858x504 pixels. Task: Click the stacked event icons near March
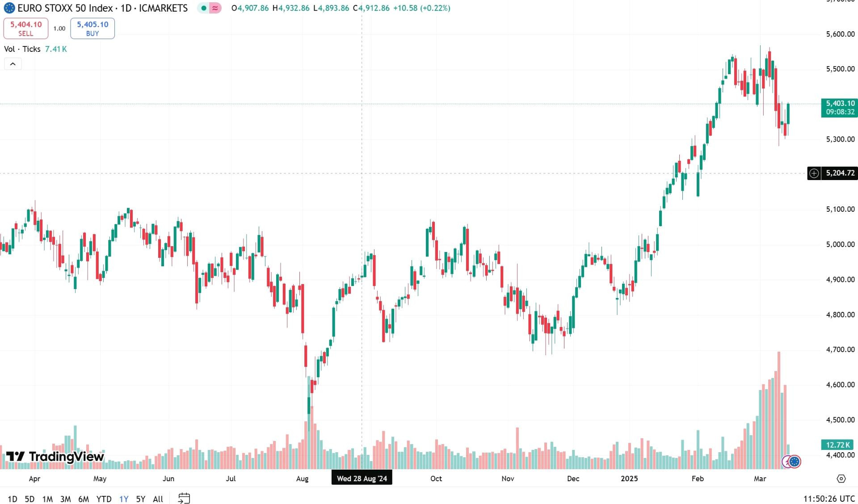791,462
